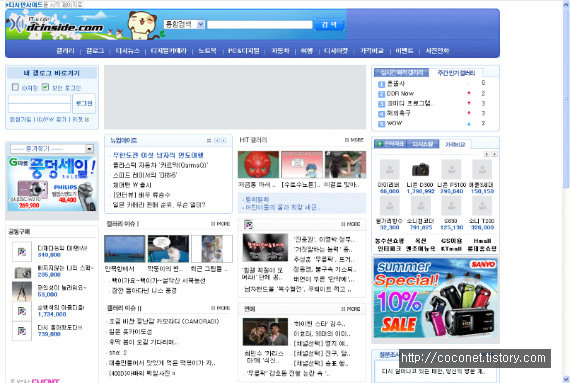Open the price comparison tab in the shopping panel
Screen dimensions: 570x383
(x=455, y=144)
